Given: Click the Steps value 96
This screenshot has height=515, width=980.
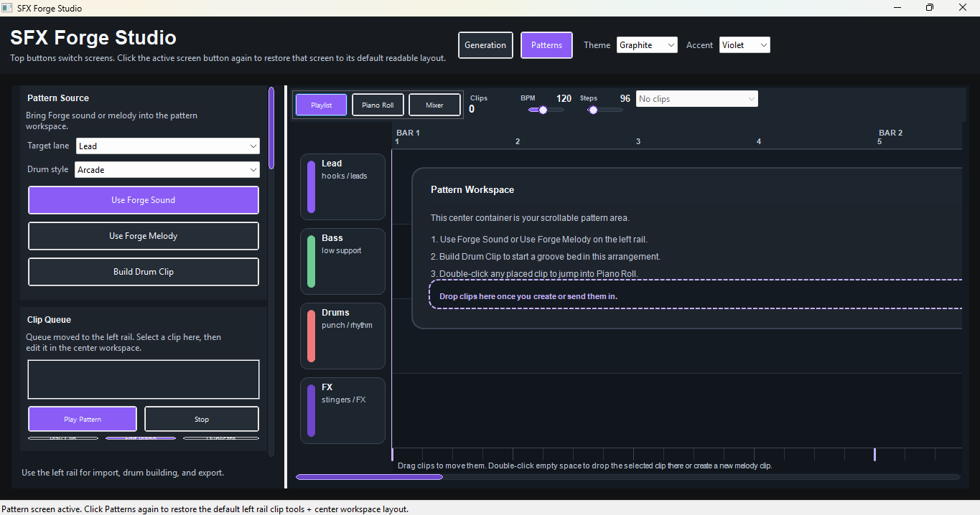Looking at the screenshot, I should [x=625, y=99].
